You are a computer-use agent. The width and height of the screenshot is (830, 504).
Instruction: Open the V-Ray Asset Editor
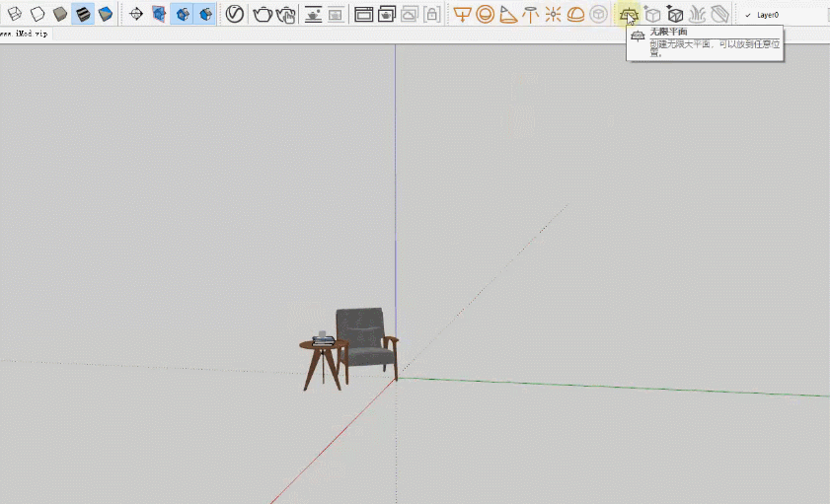point(235,14)
